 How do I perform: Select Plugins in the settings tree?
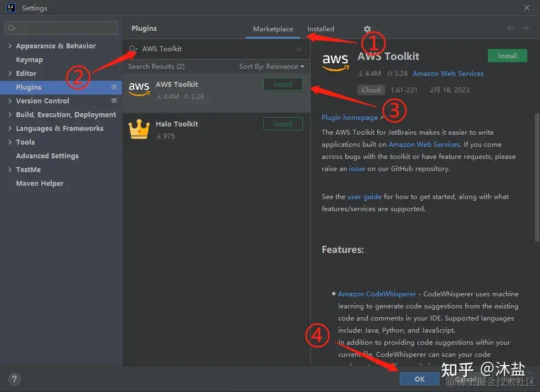61,87
